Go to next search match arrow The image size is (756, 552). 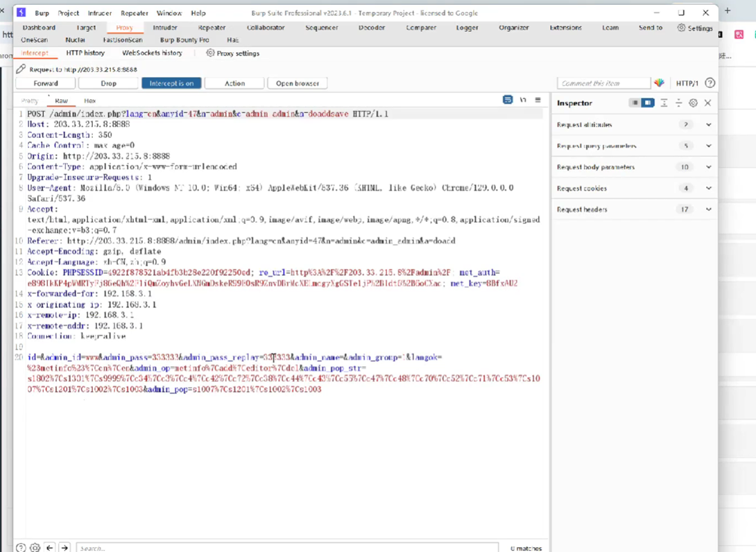click(65, 548)
